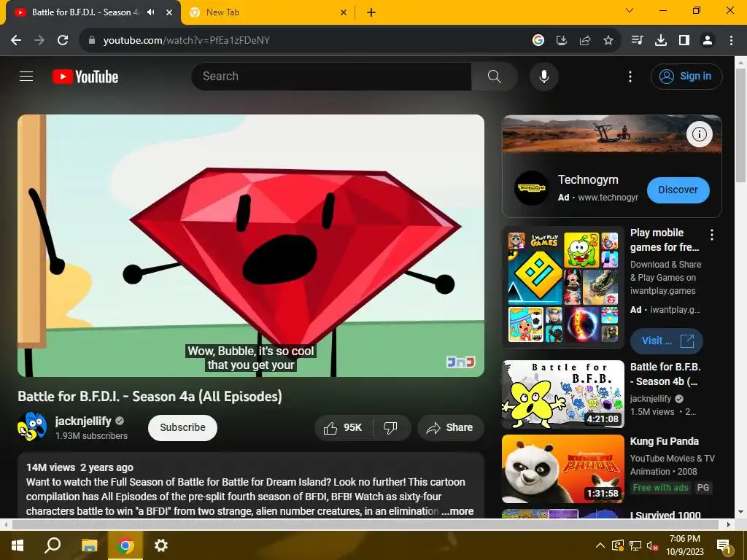Click the page vertical scrollbar
The image size is (747, 560).
click(x=741, y=125)
